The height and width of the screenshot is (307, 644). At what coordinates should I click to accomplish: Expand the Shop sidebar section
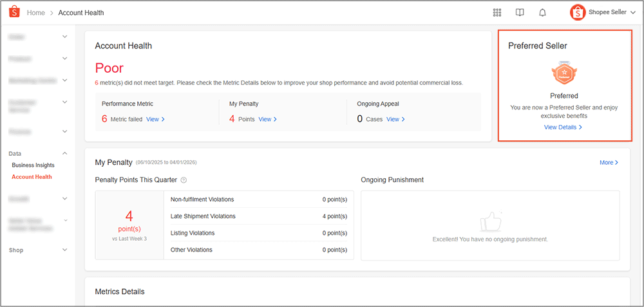pyautogui.click(x=64, y=250)
